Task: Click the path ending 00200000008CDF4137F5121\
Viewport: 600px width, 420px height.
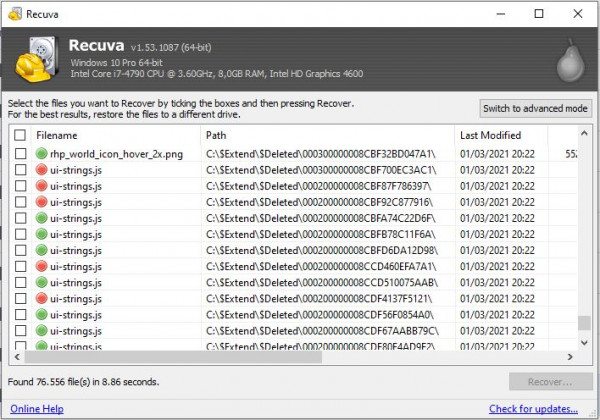Action: [x=319, y=299]
